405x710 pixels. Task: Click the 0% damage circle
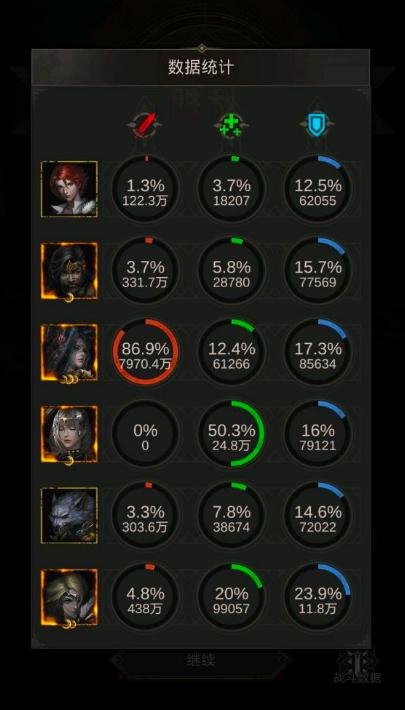145,433
